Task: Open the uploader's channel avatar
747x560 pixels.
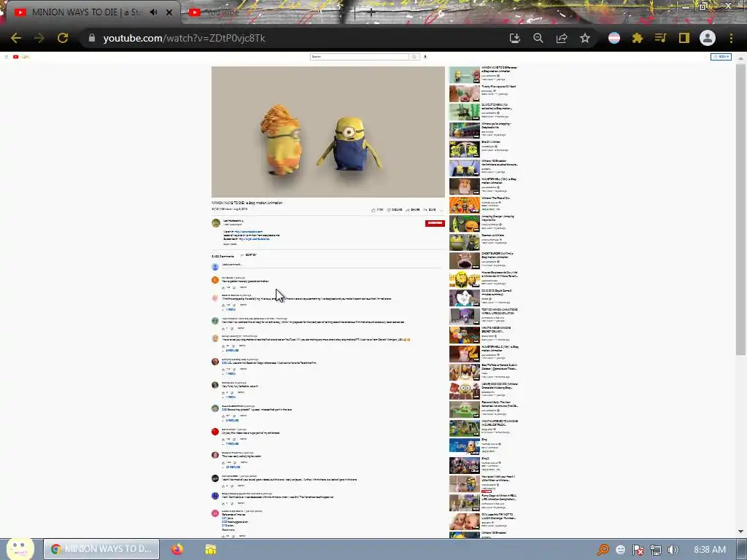Action: [216, 223]
